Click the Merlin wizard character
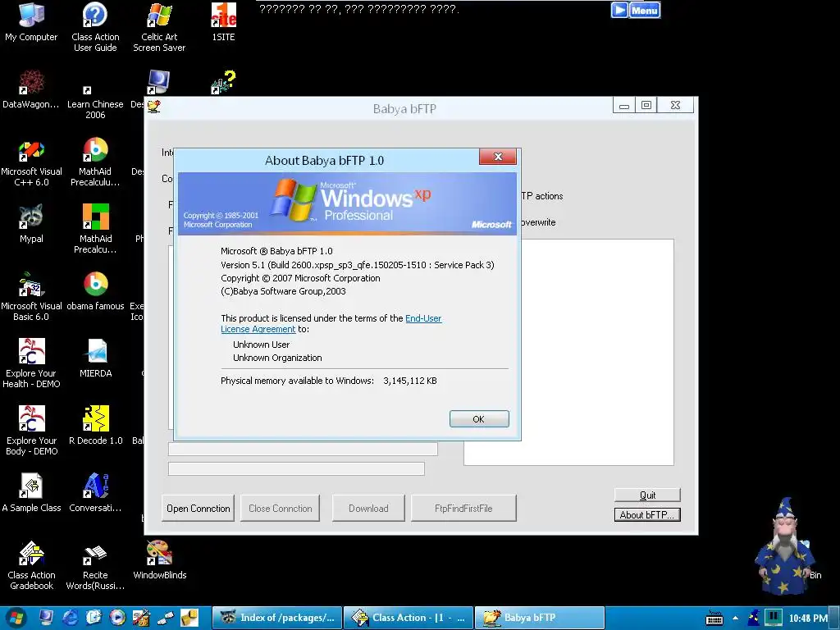The height and width of the screenshot is (630, 840). point(783,546)
